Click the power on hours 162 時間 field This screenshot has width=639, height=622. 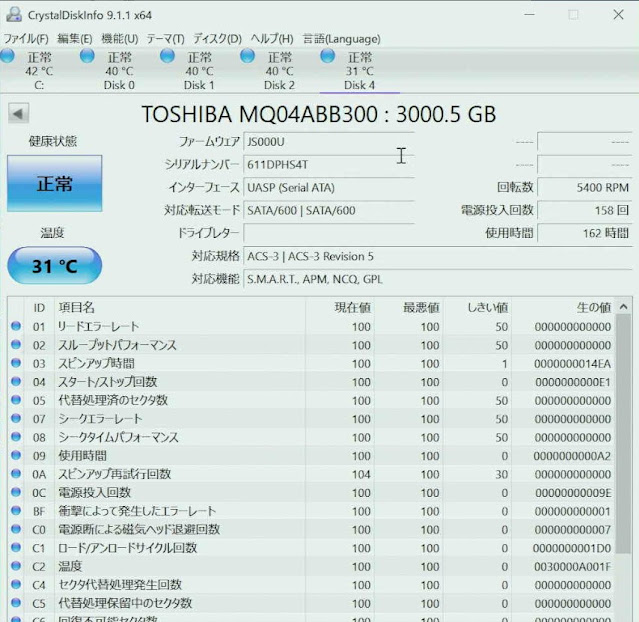pos(585,233)
